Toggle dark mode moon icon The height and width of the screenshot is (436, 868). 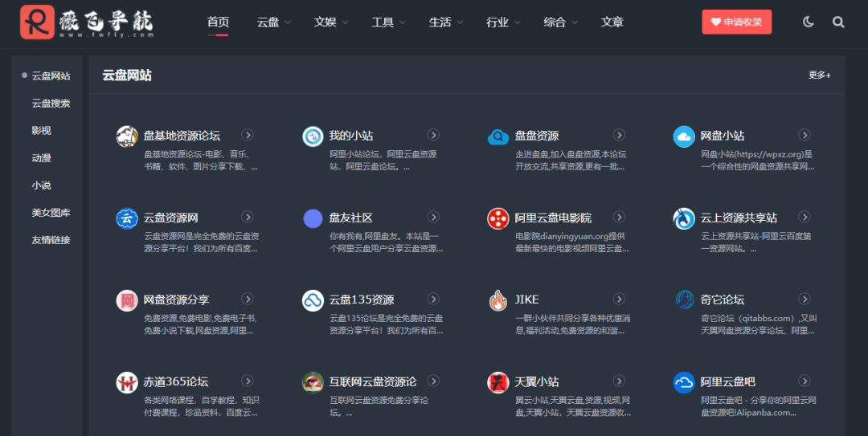pyautogui.click(x=809, y=22)
